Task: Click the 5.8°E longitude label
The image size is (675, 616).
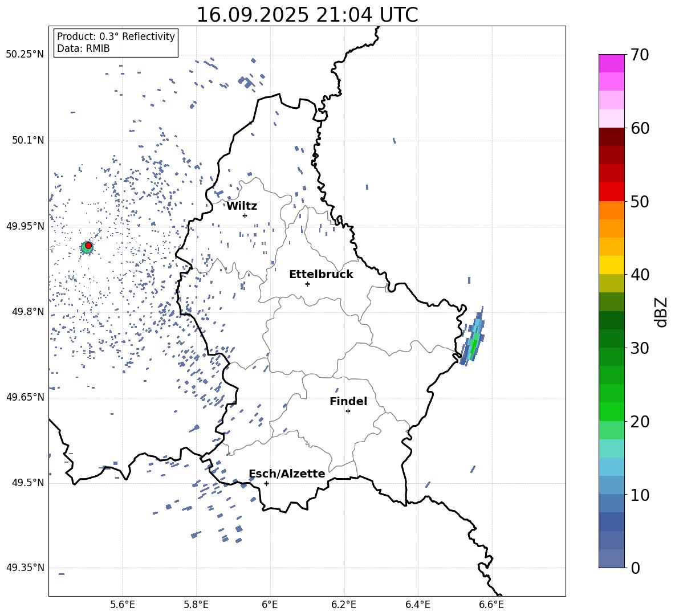Action: coord(196,605)
